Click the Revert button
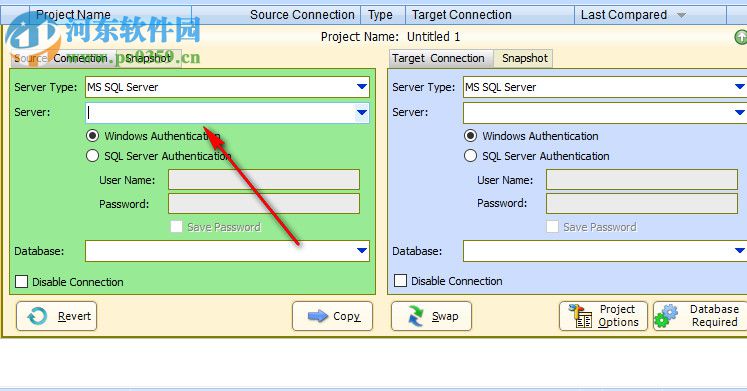This screenshot has height=391, width=747. coord(56,316)
